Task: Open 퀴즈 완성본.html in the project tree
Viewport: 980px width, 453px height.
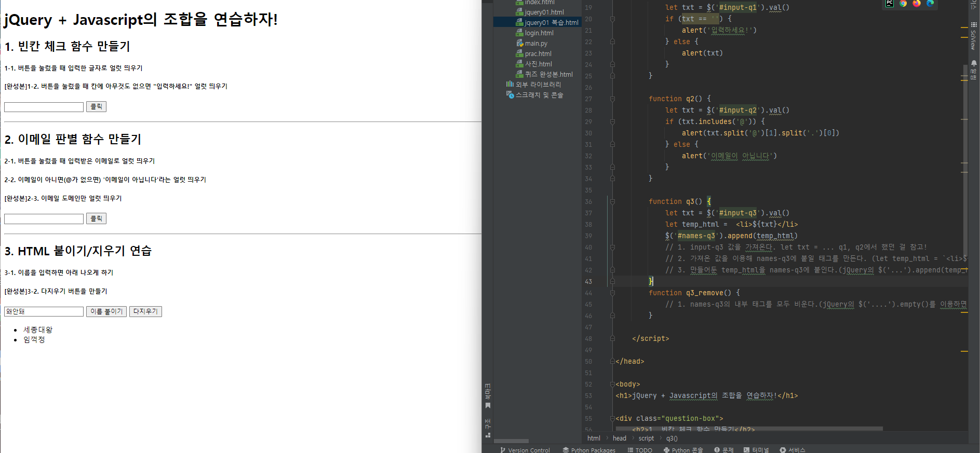Action: pos(549,74)
